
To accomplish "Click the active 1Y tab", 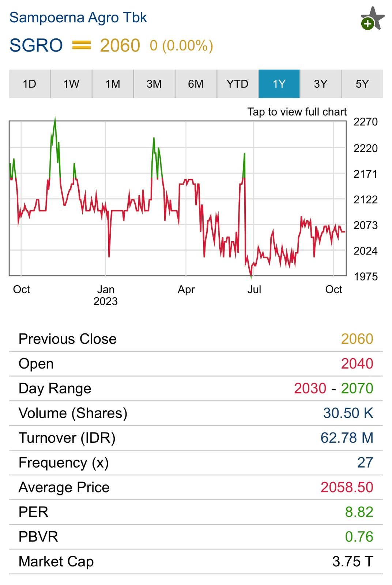I will [x=279, y=84].
